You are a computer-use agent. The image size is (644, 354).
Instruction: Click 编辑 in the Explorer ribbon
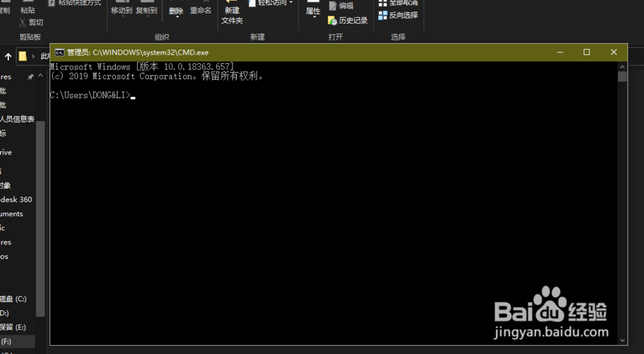click(x=341, y=6)
